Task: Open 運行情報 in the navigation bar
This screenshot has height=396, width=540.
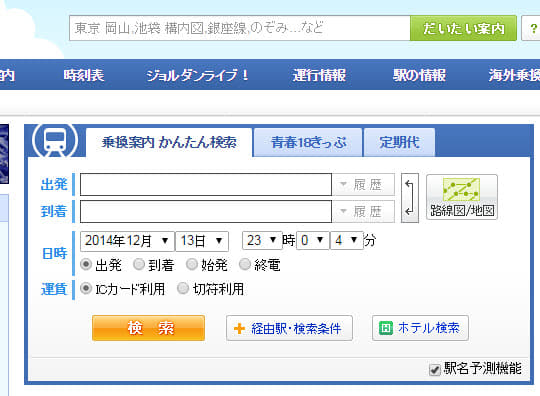Action: click(x=319, y=75)
